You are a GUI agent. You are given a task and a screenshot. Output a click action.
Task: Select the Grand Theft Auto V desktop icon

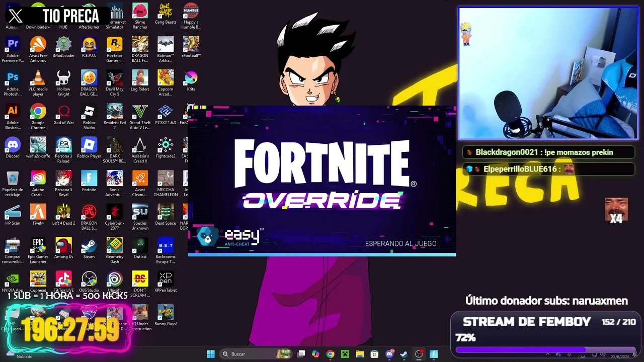(140, 117)
